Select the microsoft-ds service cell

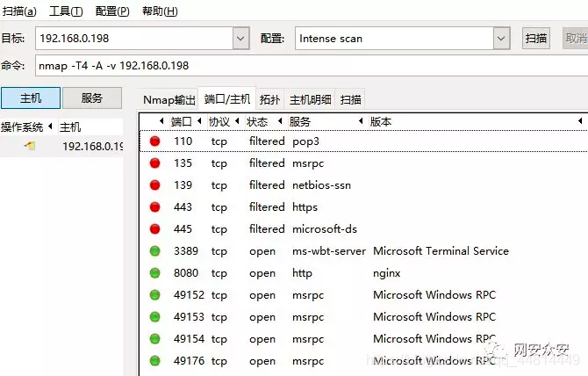325,229
